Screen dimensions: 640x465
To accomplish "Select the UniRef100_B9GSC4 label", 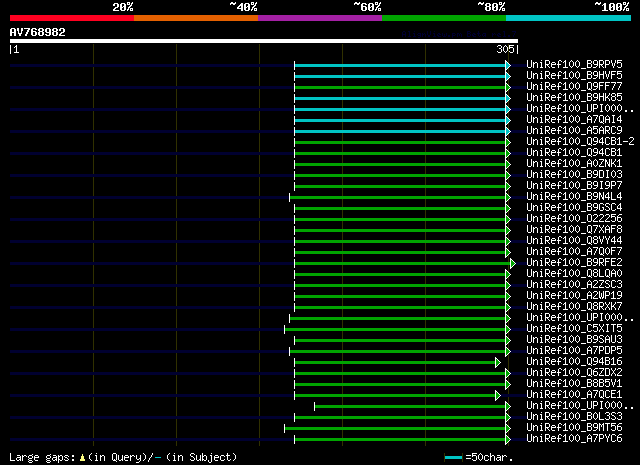I will pos(574,208).
